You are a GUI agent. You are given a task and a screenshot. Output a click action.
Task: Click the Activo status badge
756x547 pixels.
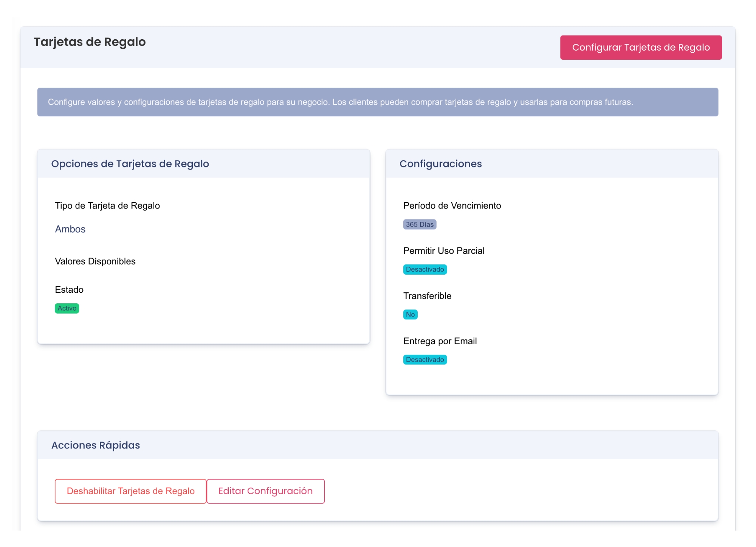(67, 308)
